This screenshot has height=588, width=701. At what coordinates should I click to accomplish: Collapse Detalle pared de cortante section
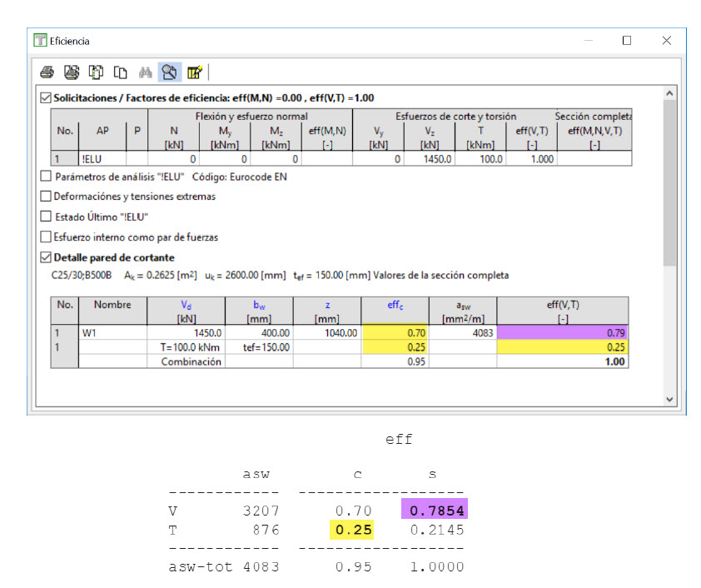coord(46,257)
